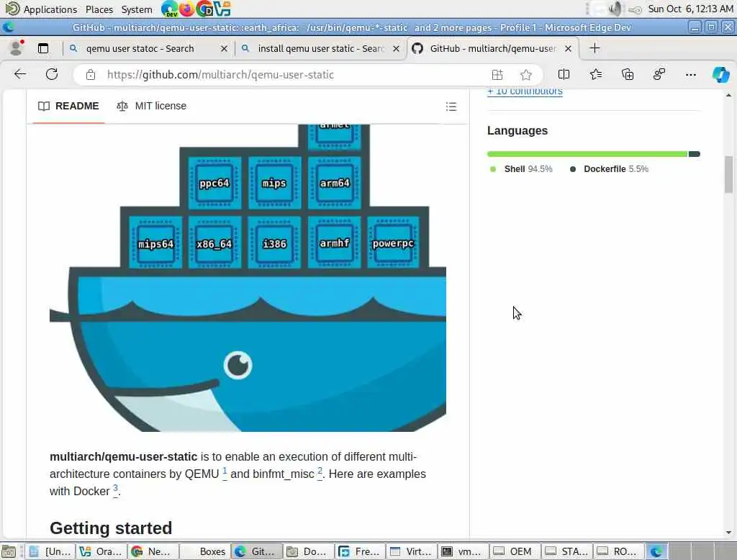737x560 pixels.
Task: Click the Getting started heading
Action: point(111,528)
